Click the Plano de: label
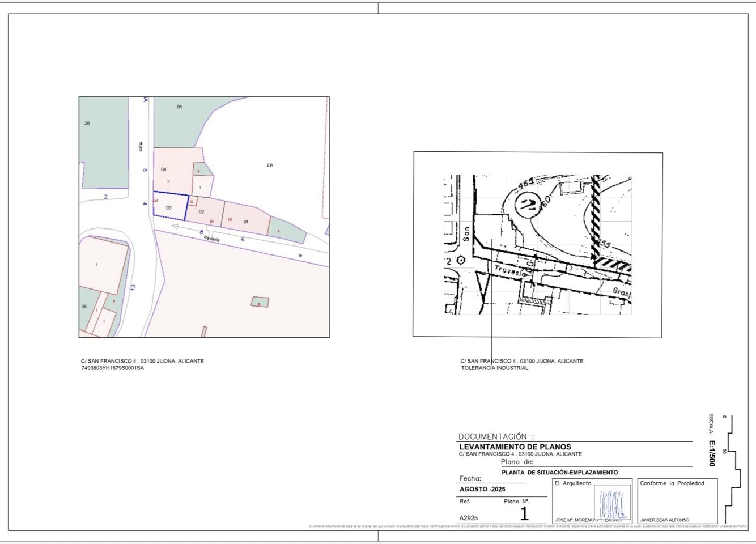This screenshot has width=756, height=544. click(517, 462)
